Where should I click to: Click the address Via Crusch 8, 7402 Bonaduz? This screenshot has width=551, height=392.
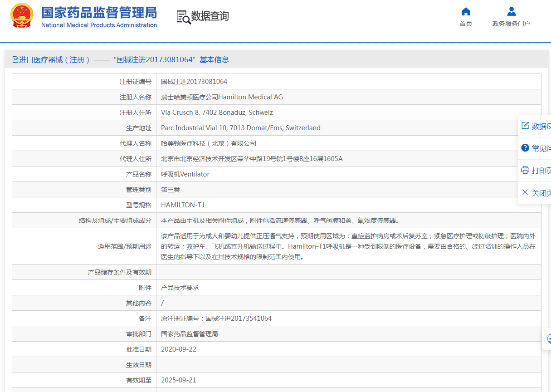pos(217,113)
